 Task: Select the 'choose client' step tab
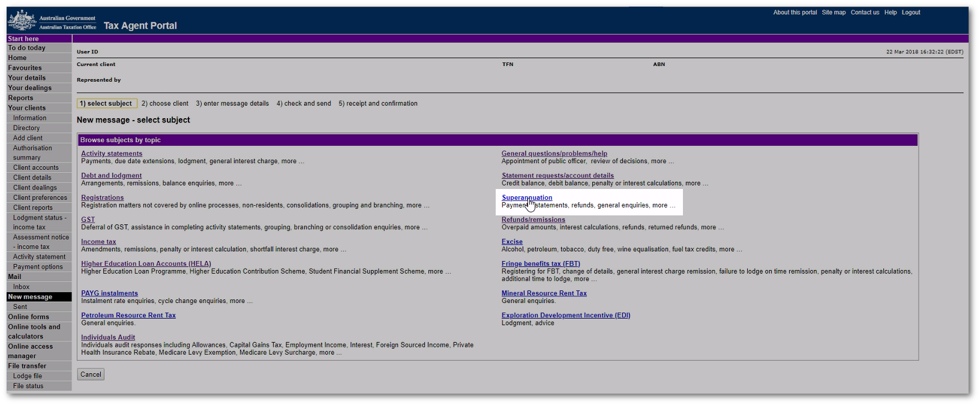(x=164, y=104)
